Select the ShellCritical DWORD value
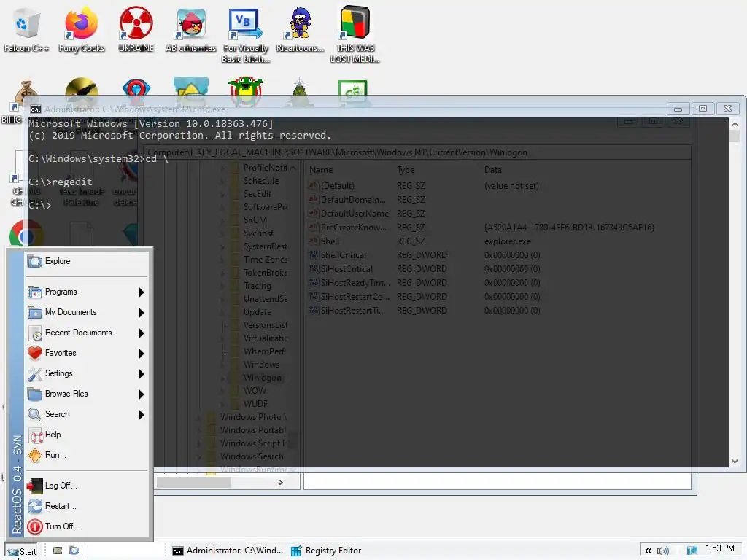The image size is (747, 560). (343, 254)
